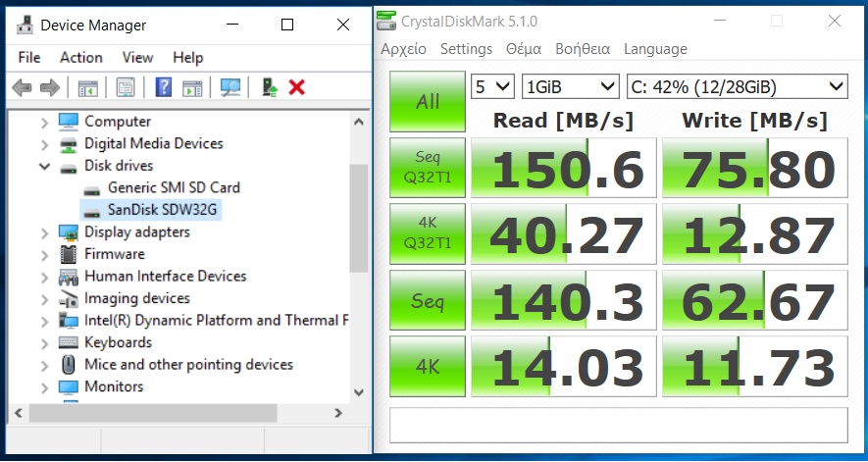Click Scan for hardware changes monitor icon
Screen dimensions: 868x462
click(230, 87)
